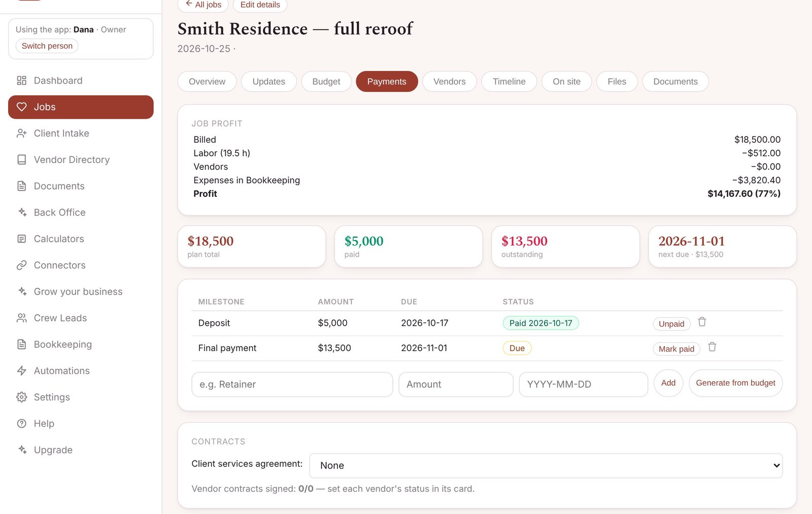Open Edit details for this job

coord(260,5)
